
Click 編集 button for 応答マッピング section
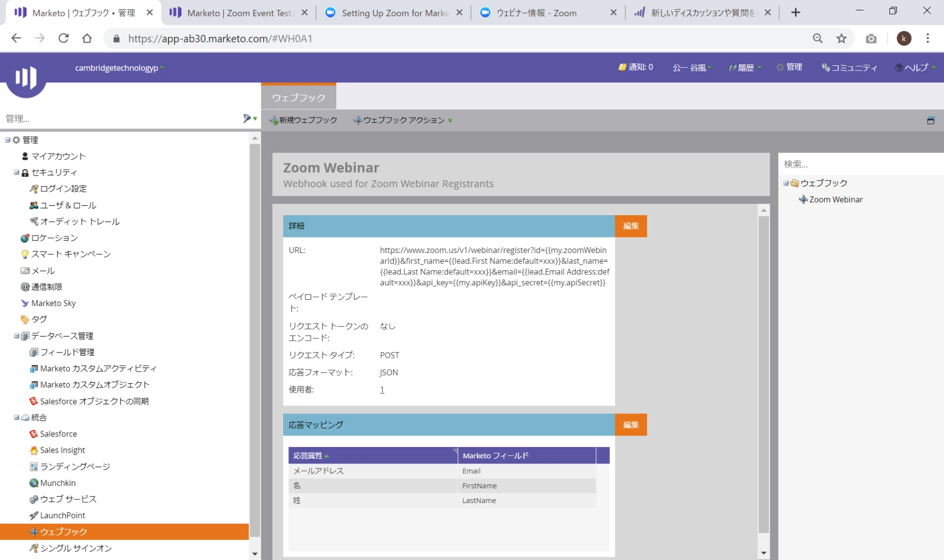click(631, 425)
